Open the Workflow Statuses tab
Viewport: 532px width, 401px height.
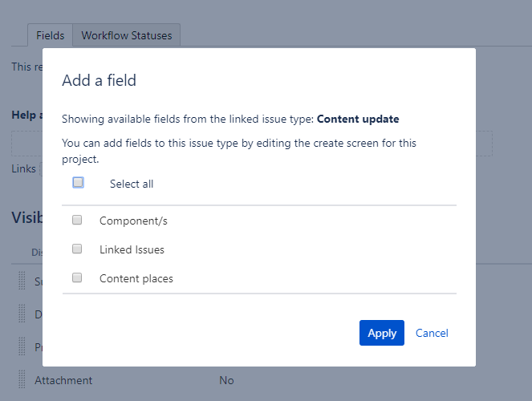127,35
